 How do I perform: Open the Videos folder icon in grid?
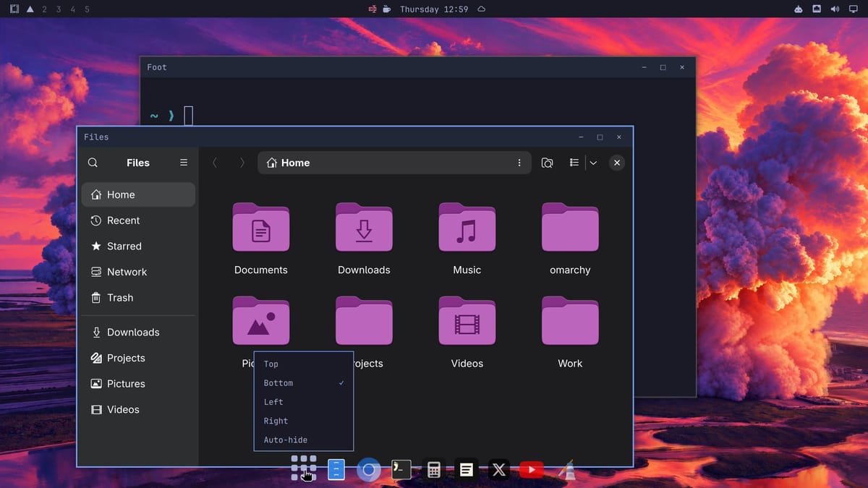[x=467, y=320]
